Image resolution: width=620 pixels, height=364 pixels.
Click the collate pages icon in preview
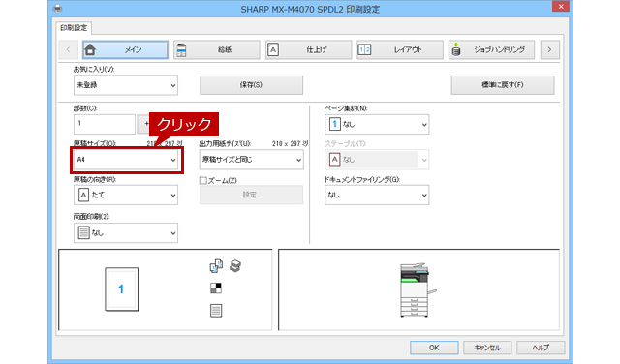216,266
